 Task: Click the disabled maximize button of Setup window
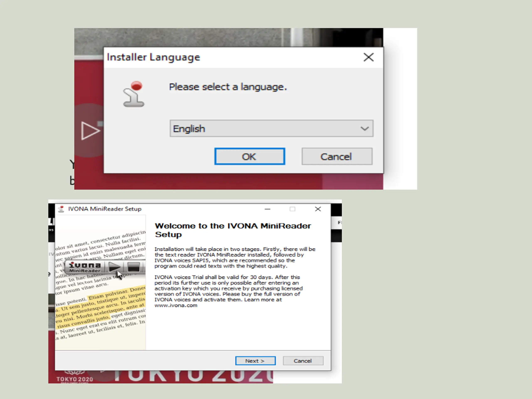[292, 209]
